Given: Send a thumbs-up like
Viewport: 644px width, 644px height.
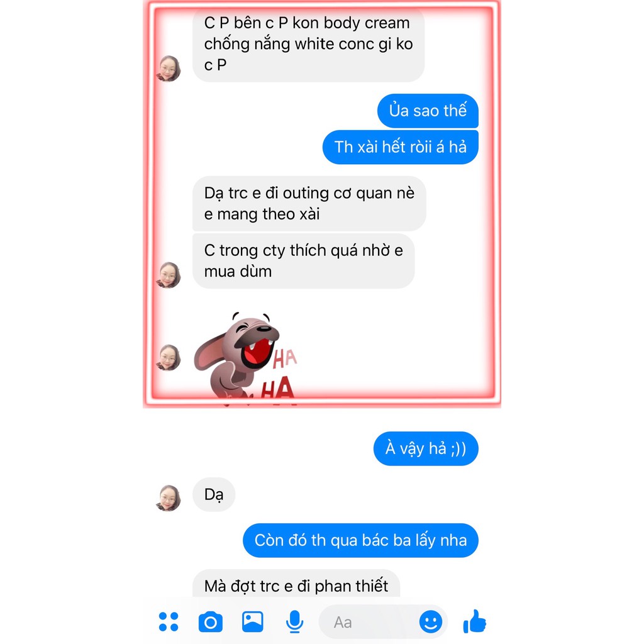Looking at the screenshot, I should (474, 621).
